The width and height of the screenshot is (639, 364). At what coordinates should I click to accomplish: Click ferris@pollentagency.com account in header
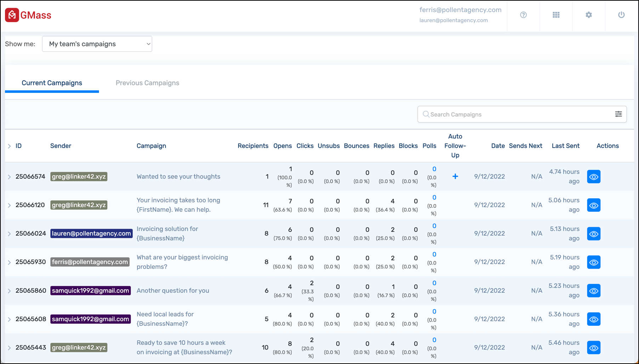460,10
